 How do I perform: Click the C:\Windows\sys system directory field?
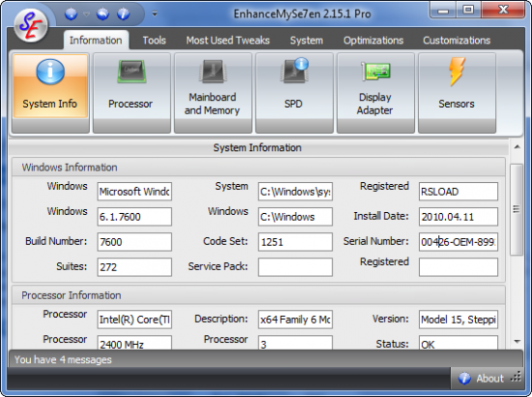pyautogui.click(x=295, y=192)
